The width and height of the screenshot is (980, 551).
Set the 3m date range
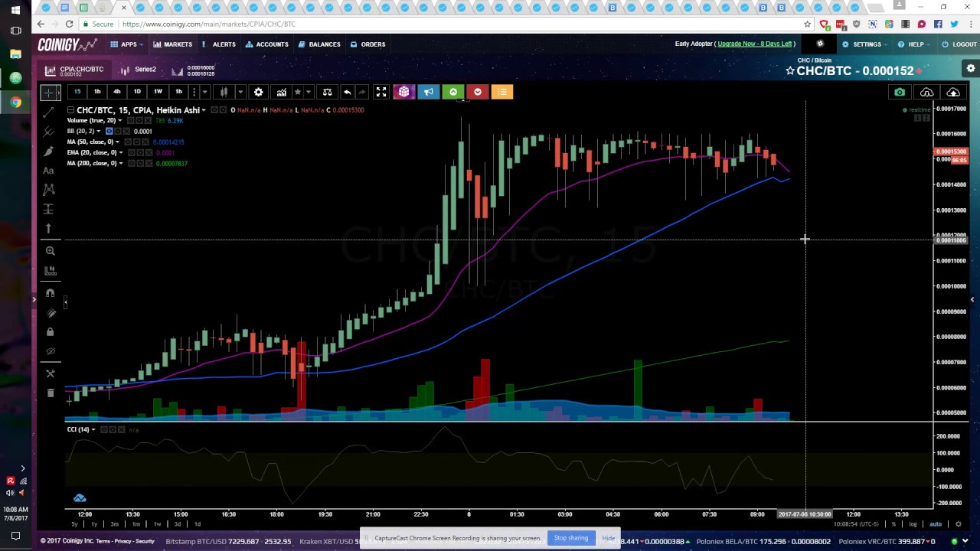point(114,524)
